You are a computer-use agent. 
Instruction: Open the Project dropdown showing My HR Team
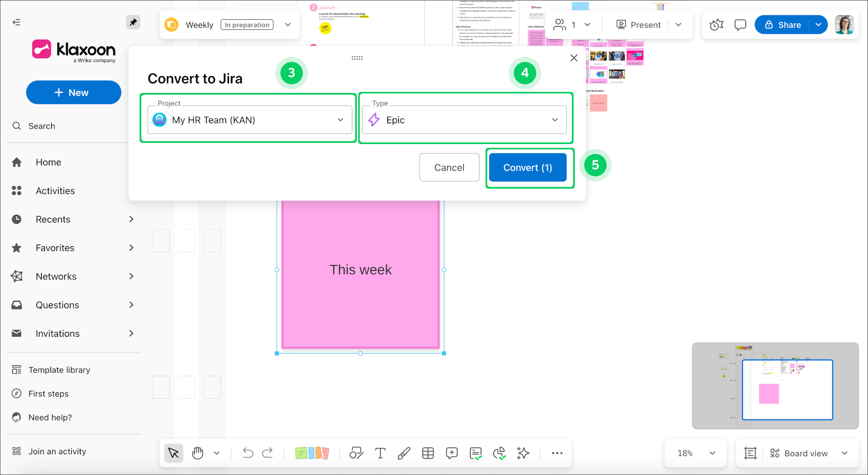[250, 120]
